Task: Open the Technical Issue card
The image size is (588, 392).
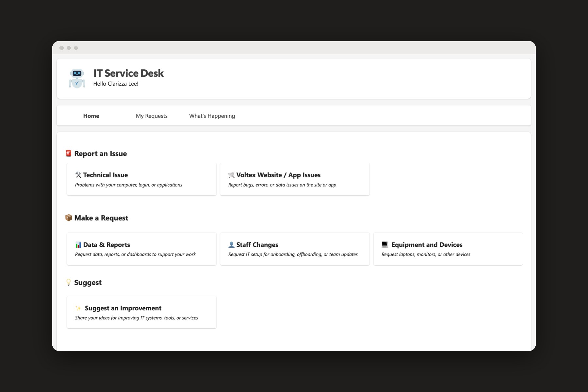Action: pyautogui.click(x=141, y=179)
